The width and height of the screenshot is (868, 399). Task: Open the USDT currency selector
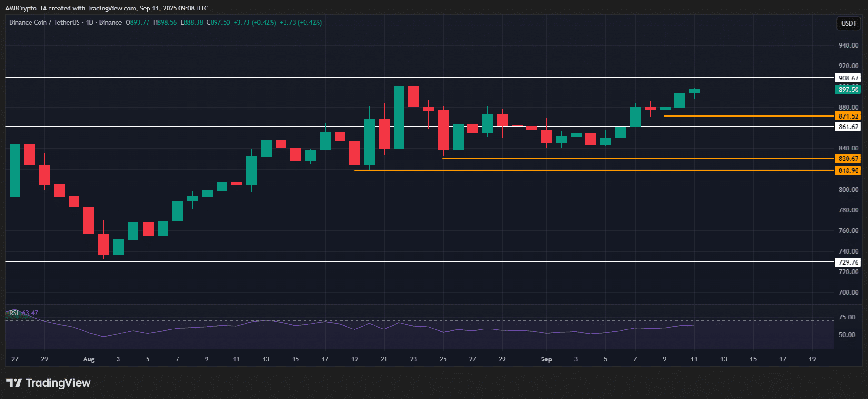[x=848, y=23]
